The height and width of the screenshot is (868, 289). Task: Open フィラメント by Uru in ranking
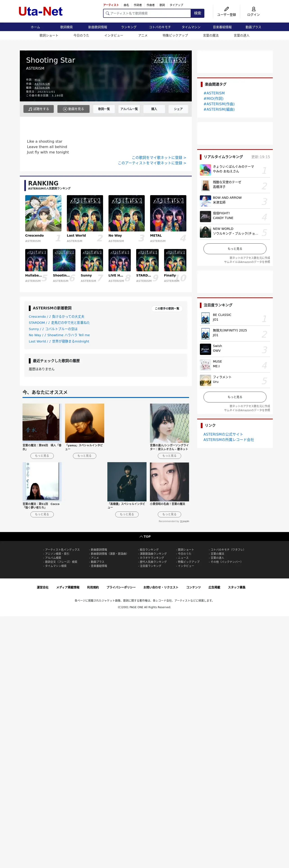235,380
